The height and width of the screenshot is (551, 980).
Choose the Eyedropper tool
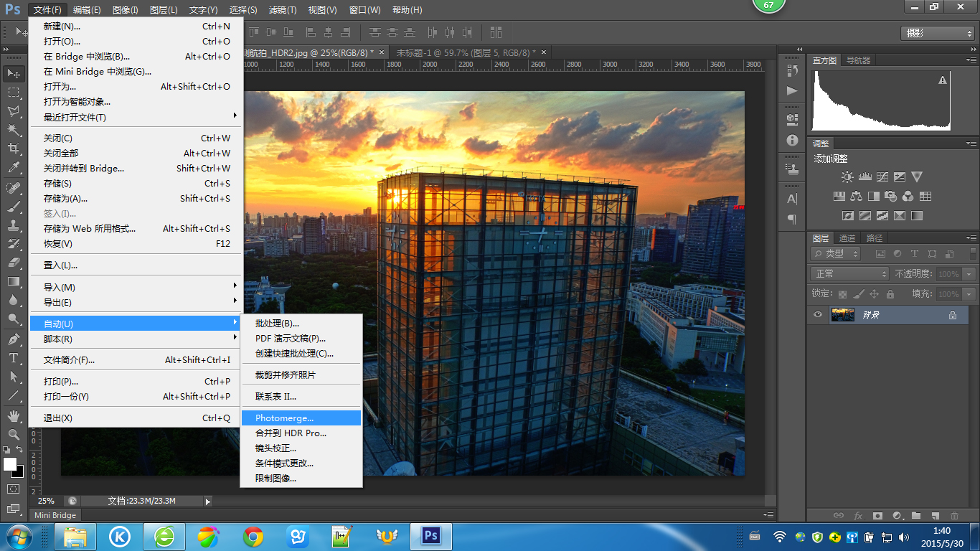[x=14, y=167]
